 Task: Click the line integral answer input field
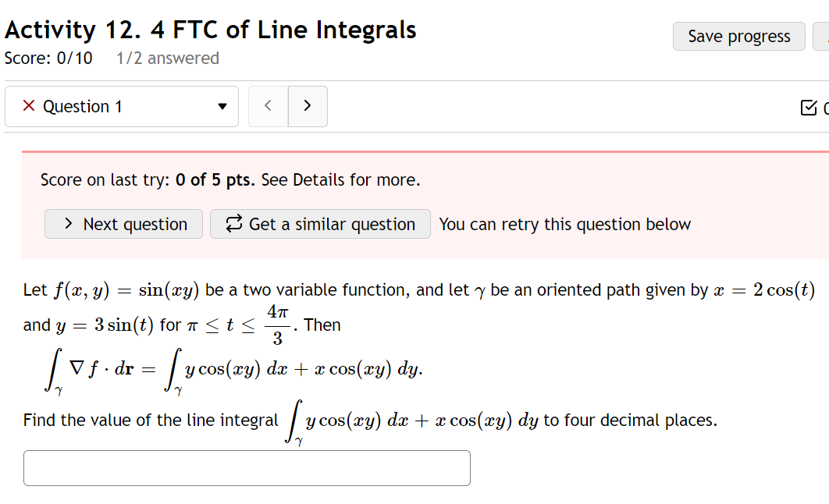tap(247, 468)
